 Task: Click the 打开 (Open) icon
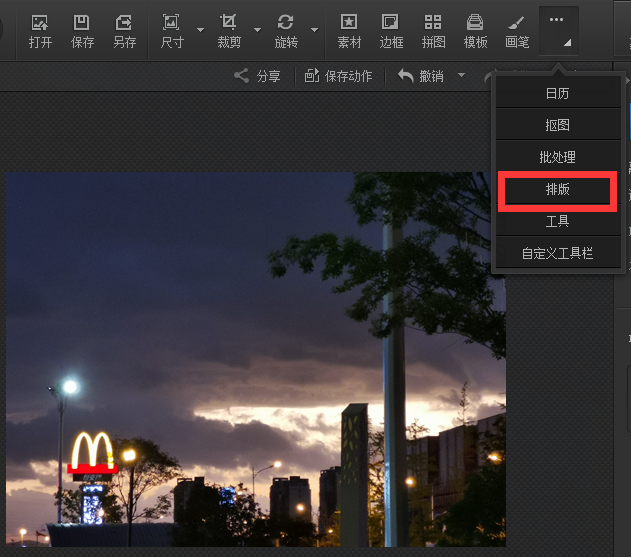pos(40,30)
